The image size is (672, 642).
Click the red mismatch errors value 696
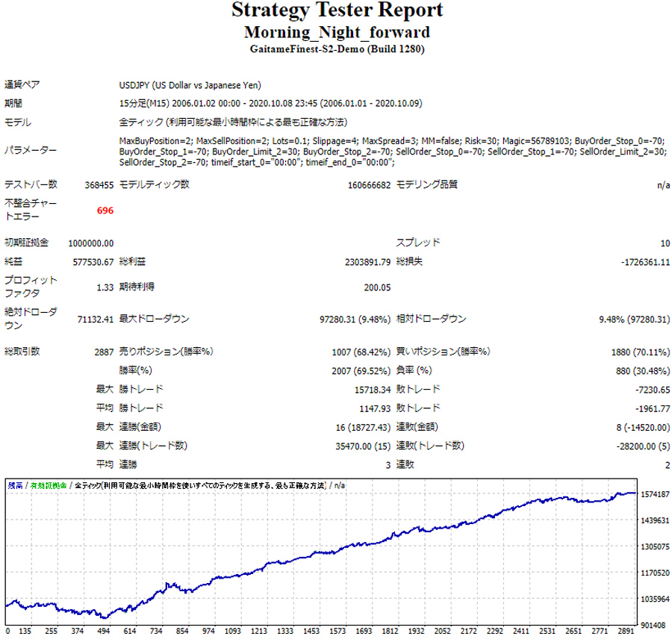coord(105,211)
